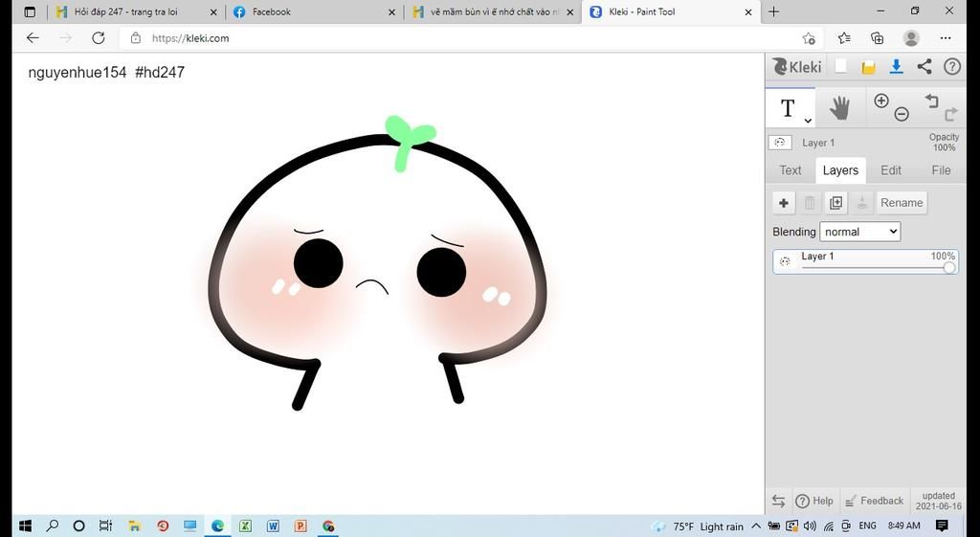Image resolution: width=980 pixels, height=537 pixels.
Task: Zoom in with the plus magnifier
Action: point(881,101)
